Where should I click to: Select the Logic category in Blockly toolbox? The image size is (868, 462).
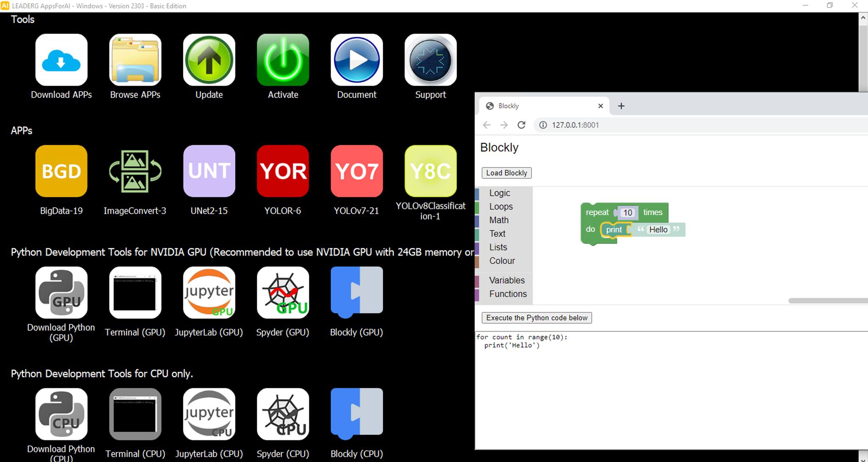[504, 193]
